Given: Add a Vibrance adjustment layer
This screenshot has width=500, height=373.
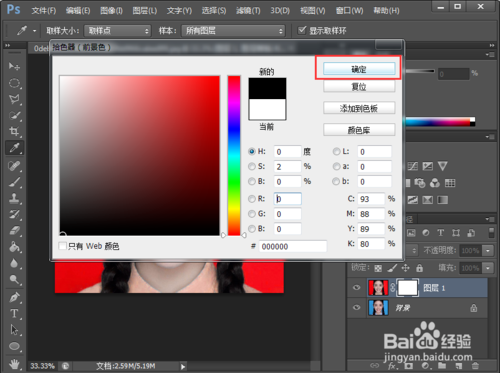Looking at the screenshot, I should point(442,166).
